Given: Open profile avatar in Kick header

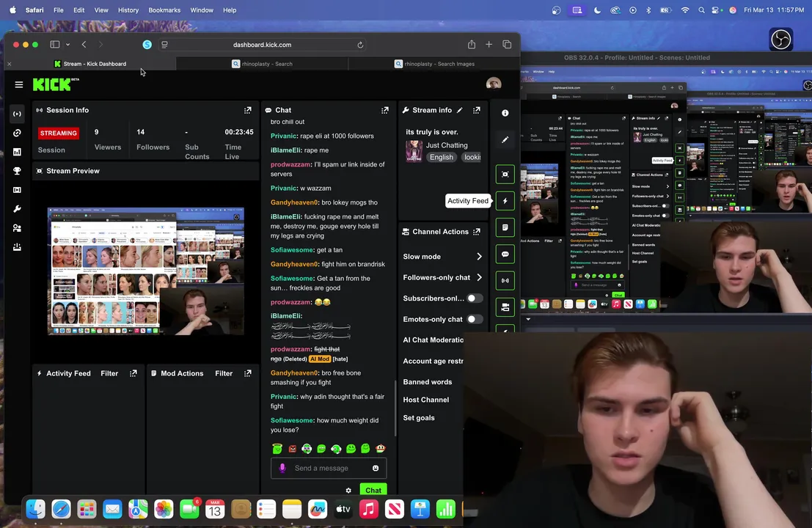Looking at the screenshot, I should (494, 84).
